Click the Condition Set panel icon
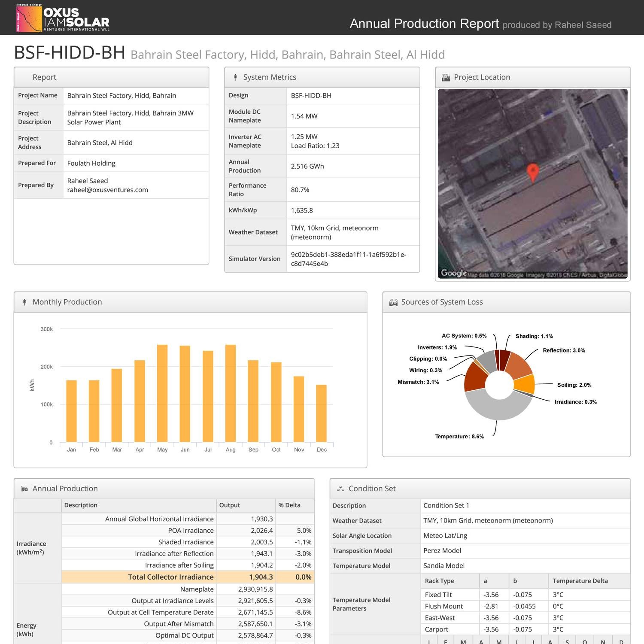This screenshot has width=644, height=644. coord(340,489)
